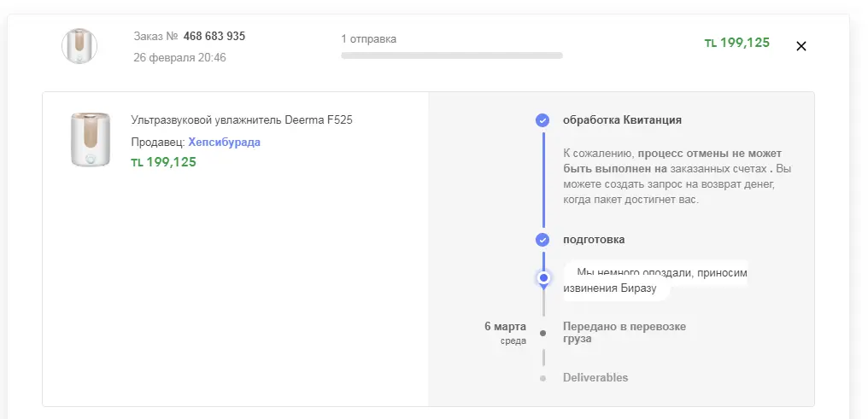
Task: Select order number 468 683 935
Action: pyautogui.click(x=214, y=37)
